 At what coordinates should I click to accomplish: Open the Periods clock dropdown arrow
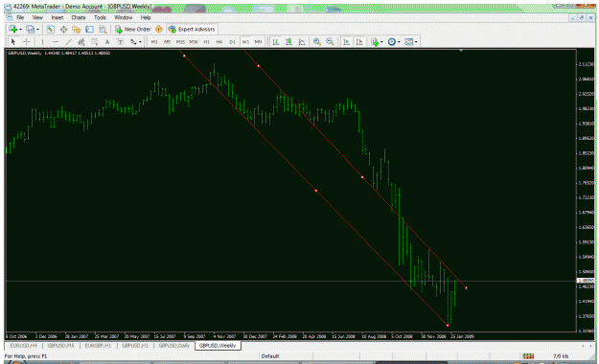(x=399, y=42)
